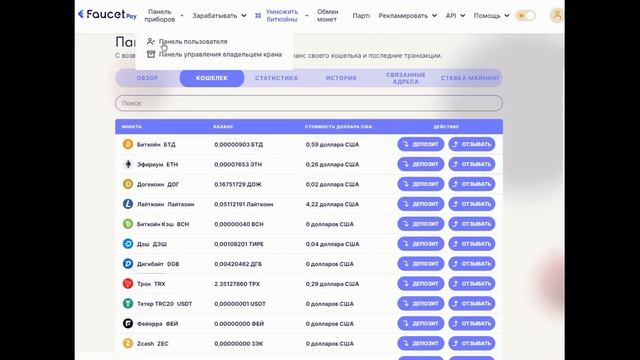Click Отзывать for Feyorra row

(472, 323)
